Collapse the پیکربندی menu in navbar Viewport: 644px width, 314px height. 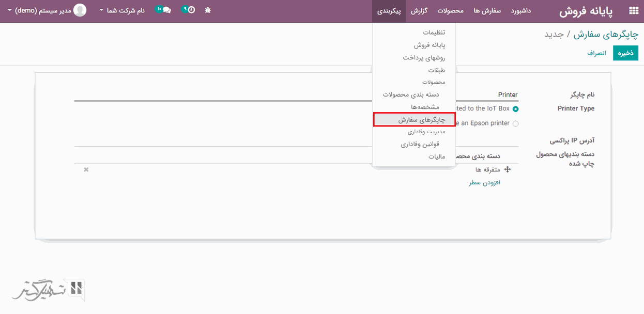(x=389, y=11)
